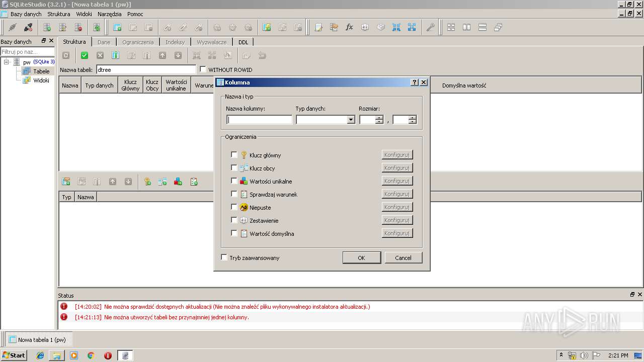
Task: Click the remove database icon with red minus
Action: [x=78, y=27]
